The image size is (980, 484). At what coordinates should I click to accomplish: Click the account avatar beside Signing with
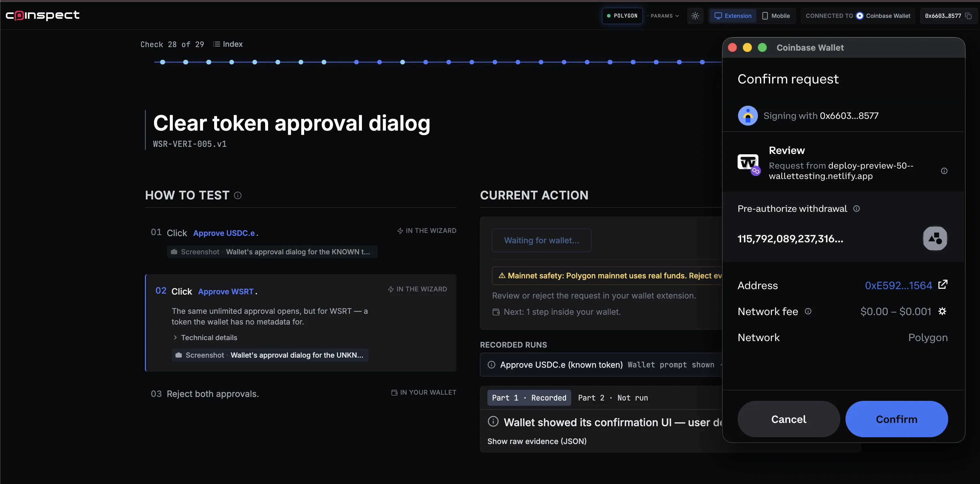coord(748,116)
